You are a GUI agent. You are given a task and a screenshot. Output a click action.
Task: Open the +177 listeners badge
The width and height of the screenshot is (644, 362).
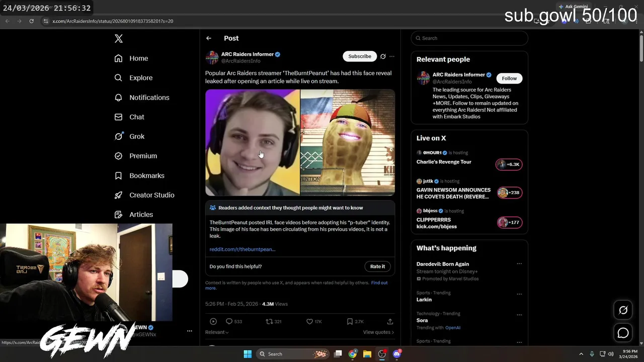point(509,222)
